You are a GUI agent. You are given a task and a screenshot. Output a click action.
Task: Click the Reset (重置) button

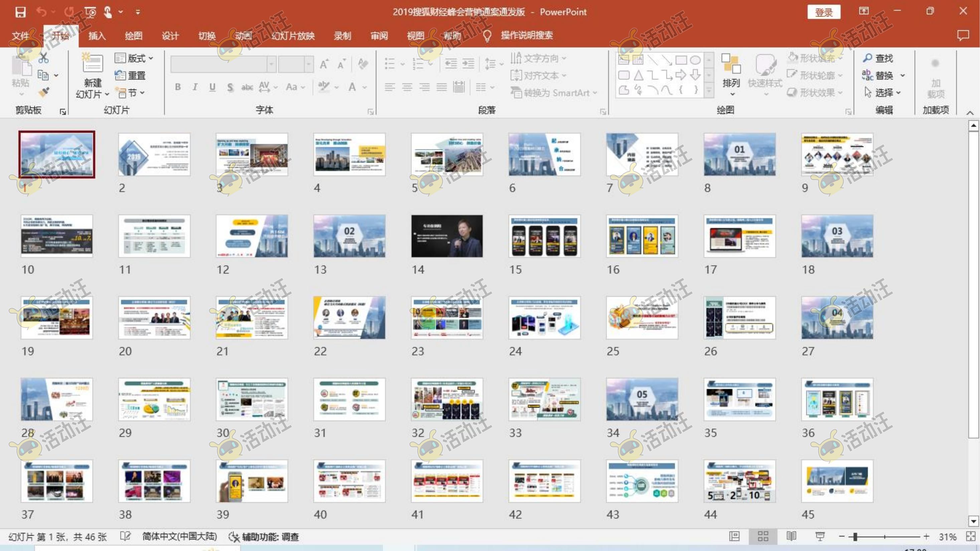point(130,75)
